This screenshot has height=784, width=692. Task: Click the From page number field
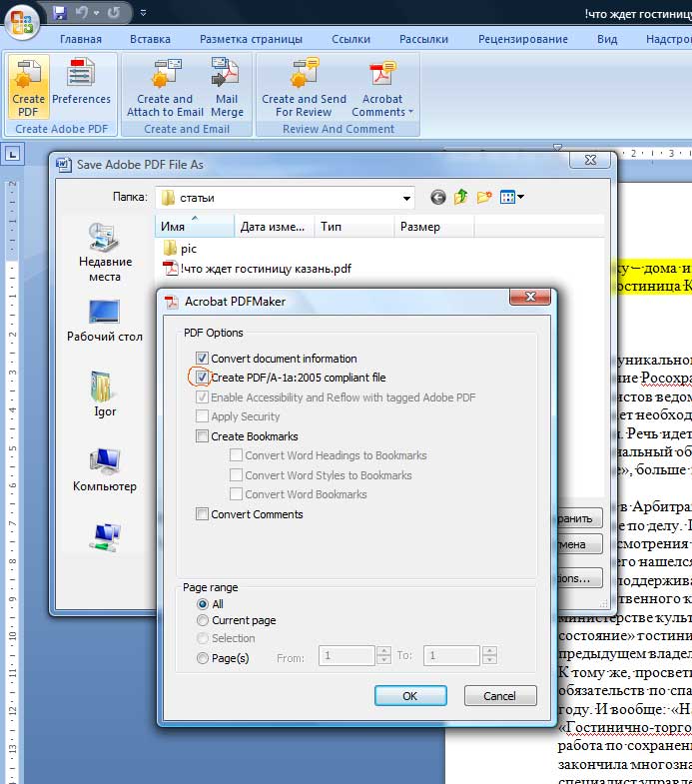[346, 655]
